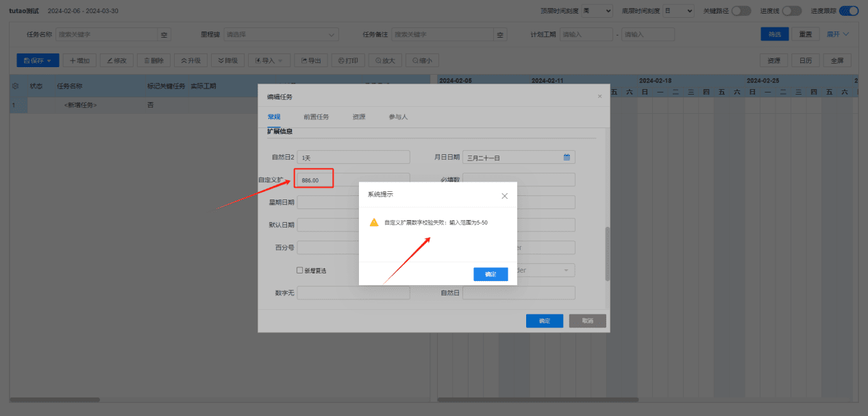Click 确定 at the bottom of 编辑任务 dialog
The width and height of the screenshot is (868, 416).
pyautogui.click(x=545, y=321)
